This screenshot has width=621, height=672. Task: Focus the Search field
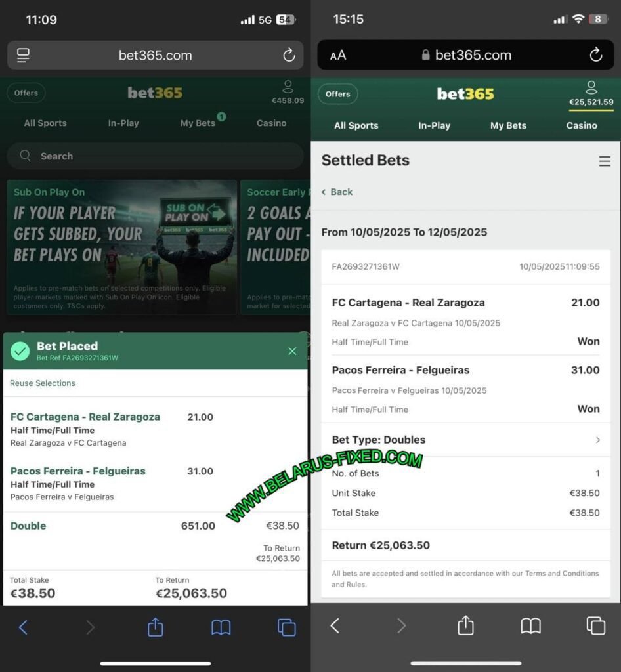click(x=155, y=156)
